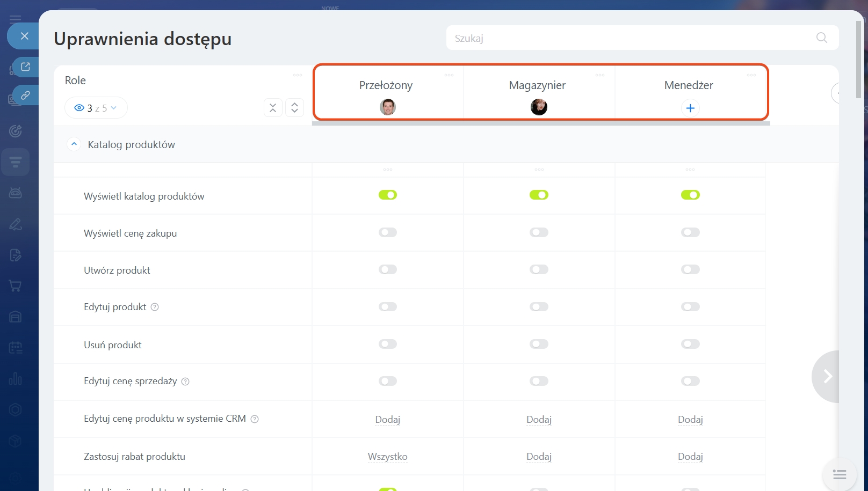Click the collapse all sections button
Viewport: 868px width, 491px height.
point(273,108)
